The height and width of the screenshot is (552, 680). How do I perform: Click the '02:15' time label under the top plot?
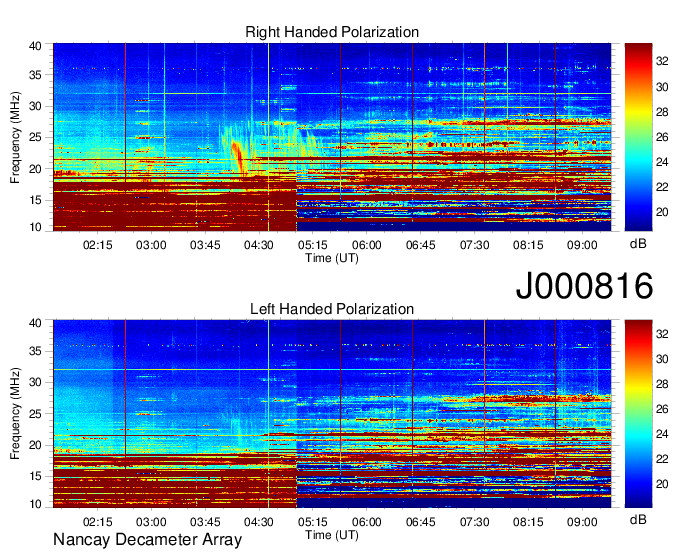click(98, 245)
